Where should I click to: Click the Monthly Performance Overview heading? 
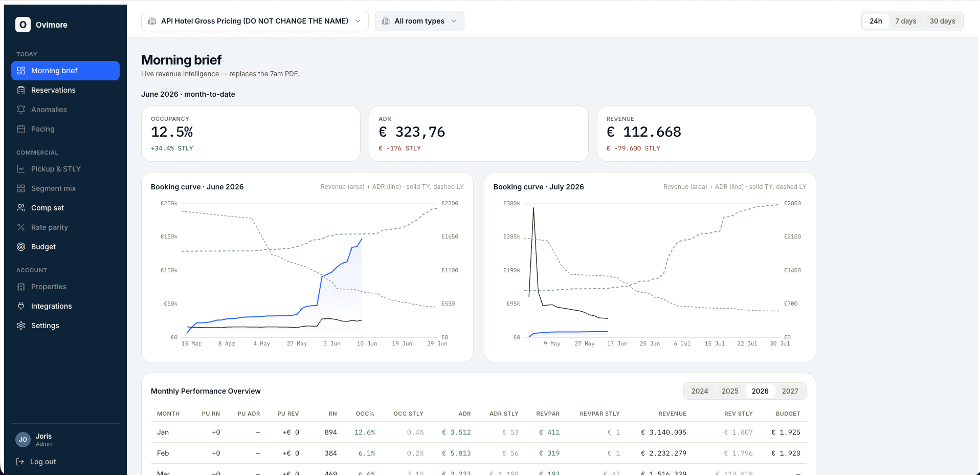[206, 391]
